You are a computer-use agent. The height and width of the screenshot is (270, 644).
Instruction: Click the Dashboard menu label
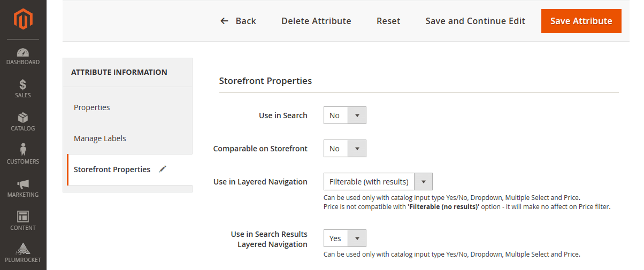(x=23, y=62)
